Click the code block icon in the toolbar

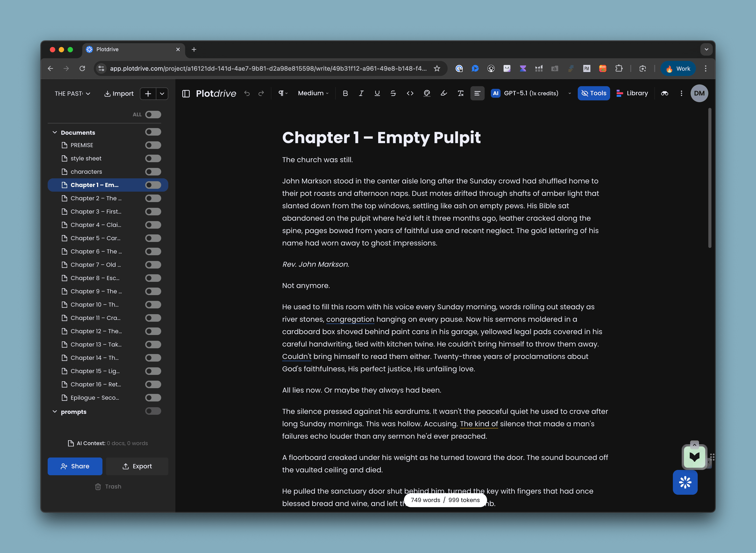(x=410, y=93)
